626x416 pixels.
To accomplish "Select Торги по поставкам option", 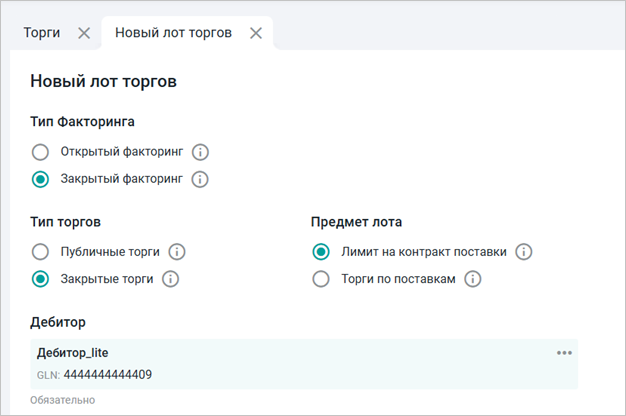I will click(x=321, y=279).
